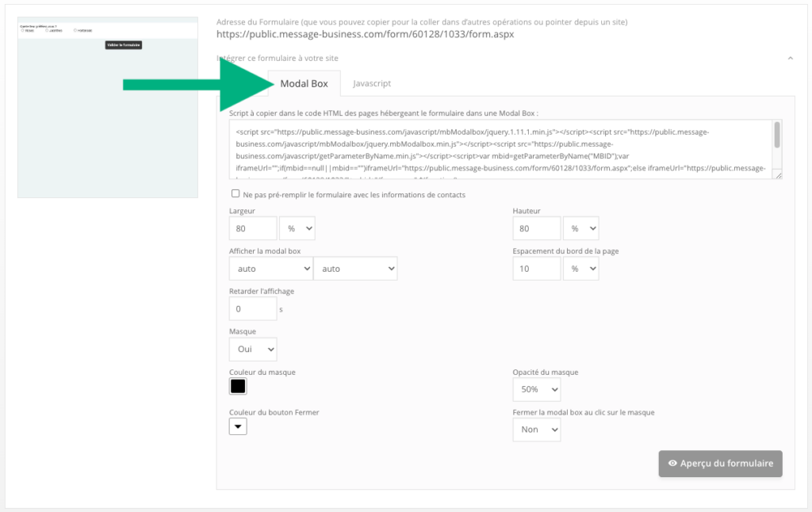The height and width of the screenshot is (512, 812).
Task: Tick 'Ne pas pré-remplir le formulaire' checkbox
Action: click(236, 193)
